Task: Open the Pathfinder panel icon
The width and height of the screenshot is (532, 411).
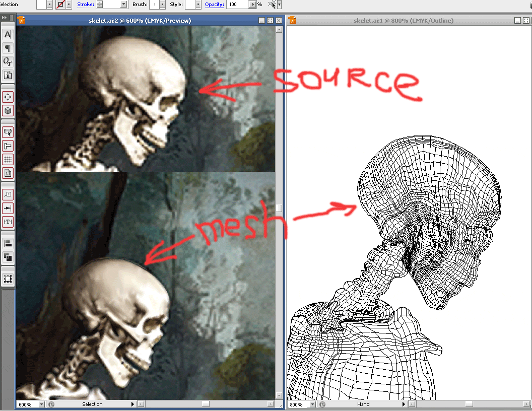Action: pos(8,257)
